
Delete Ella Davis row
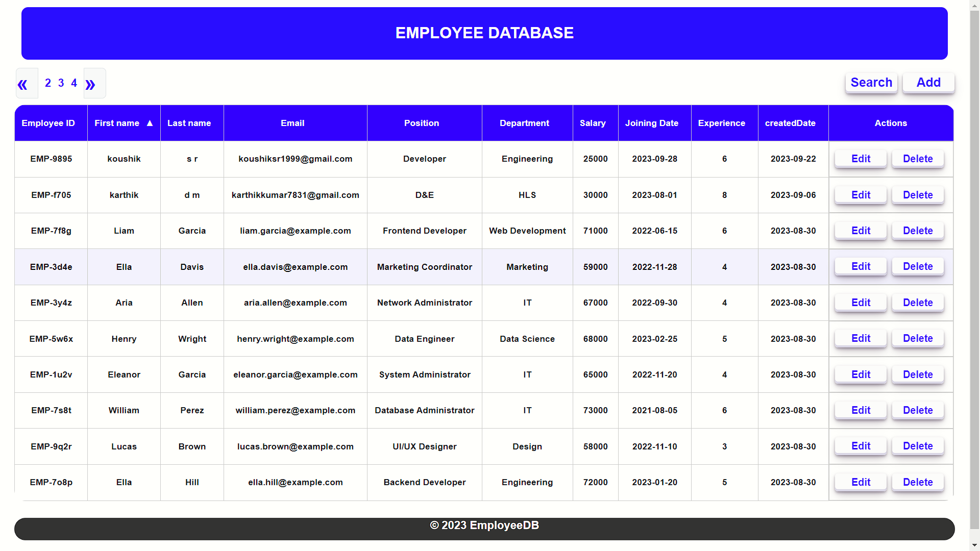click(917, 266)
